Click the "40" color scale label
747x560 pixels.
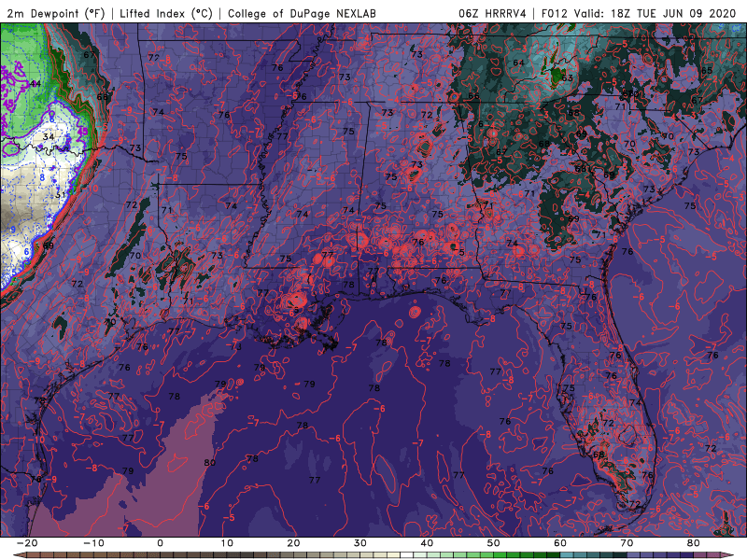point(427,543)
